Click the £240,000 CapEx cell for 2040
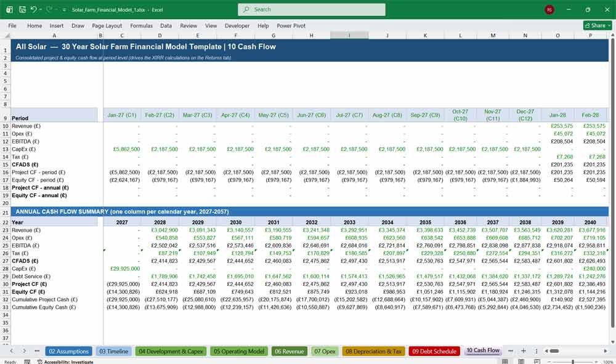Viewport: 616px width, 364px height. 591,269
